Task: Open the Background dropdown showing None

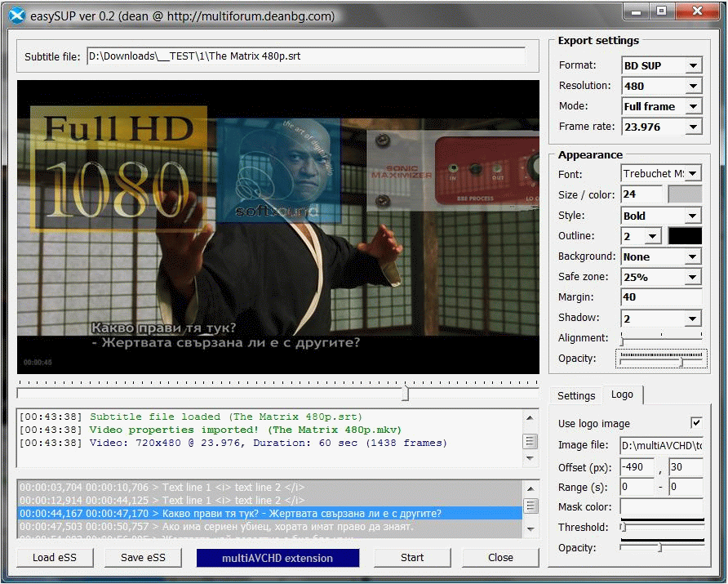Action: 661,257
